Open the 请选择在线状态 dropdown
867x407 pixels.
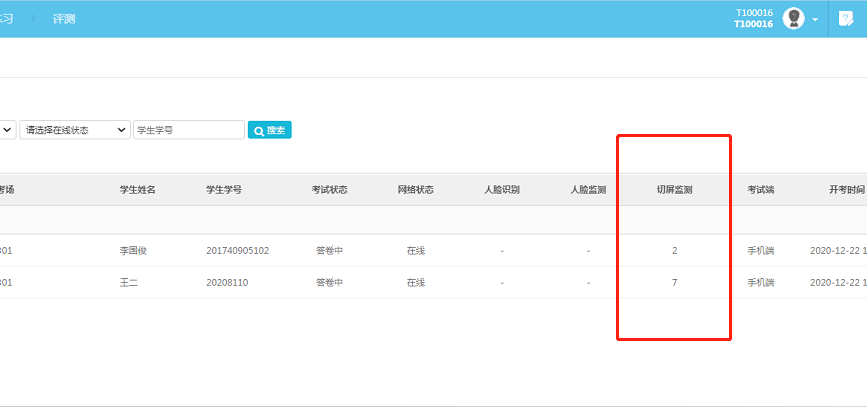tap(75, 130)
